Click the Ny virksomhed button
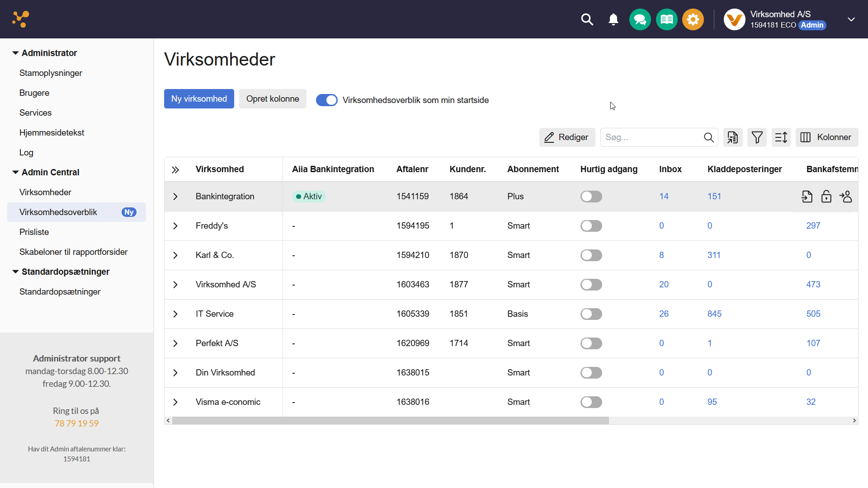Image resolution: width=868 pixels, height=488 pixels. (x=199, y=99)
